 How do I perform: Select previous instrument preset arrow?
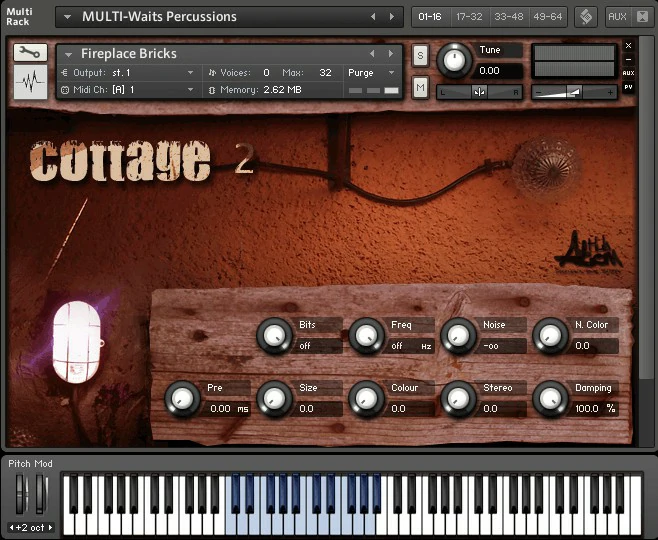(372, 54)
